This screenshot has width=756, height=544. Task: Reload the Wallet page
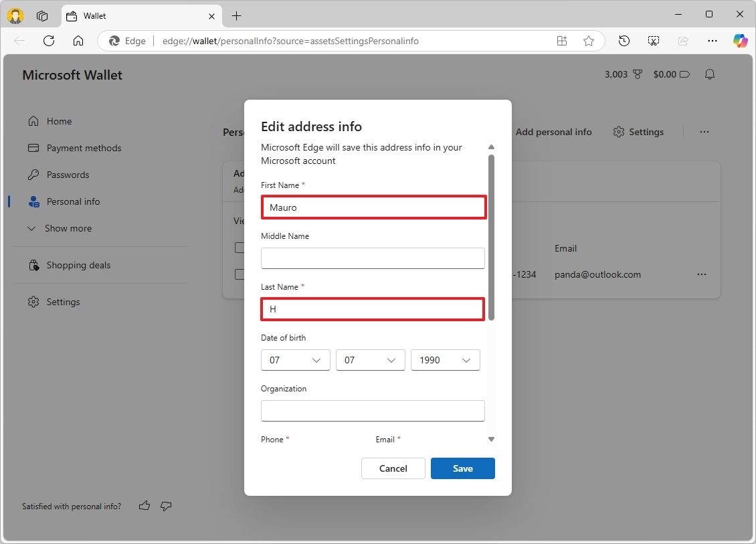(48, 40)
